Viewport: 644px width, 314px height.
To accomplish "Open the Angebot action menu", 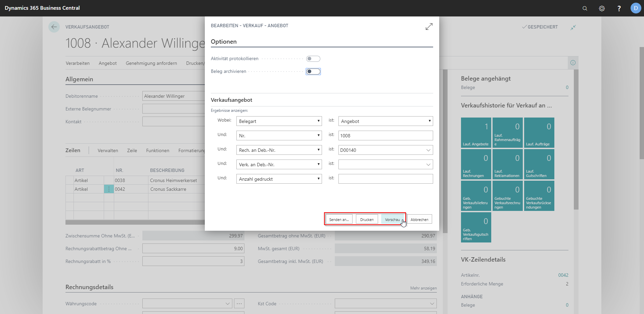I will pos(108,63).
